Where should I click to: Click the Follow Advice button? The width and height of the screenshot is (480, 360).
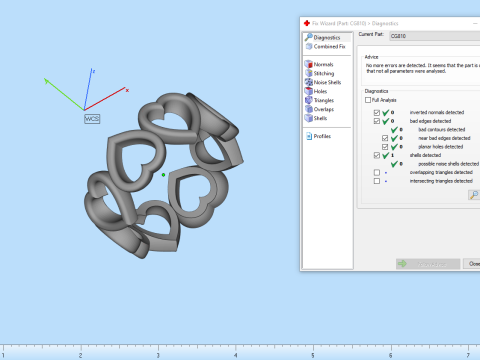point(428,264)
